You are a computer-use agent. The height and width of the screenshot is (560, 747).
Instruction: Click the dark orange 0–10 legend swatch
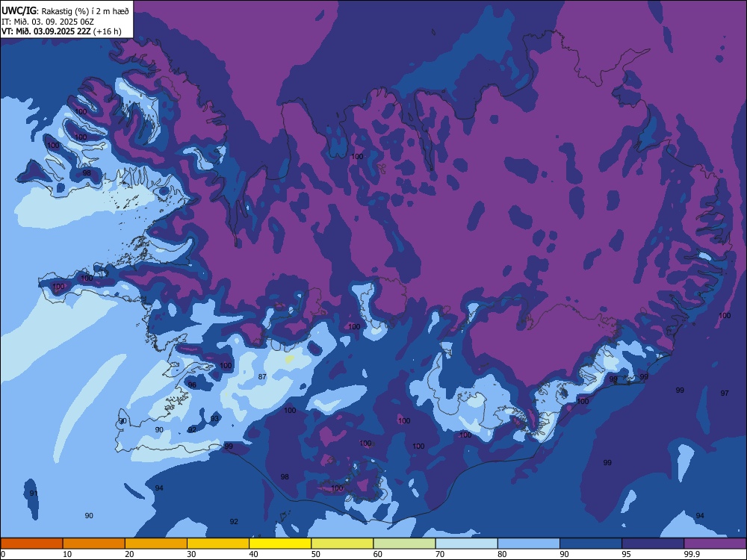click(31, 544)
